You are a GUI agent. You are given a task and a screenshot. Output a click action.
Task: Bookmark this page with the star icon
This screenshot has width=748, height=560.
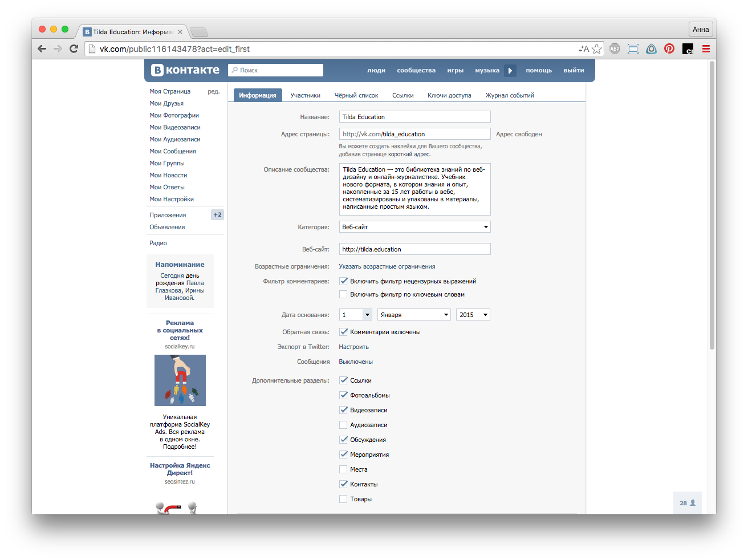pos(596,49)
